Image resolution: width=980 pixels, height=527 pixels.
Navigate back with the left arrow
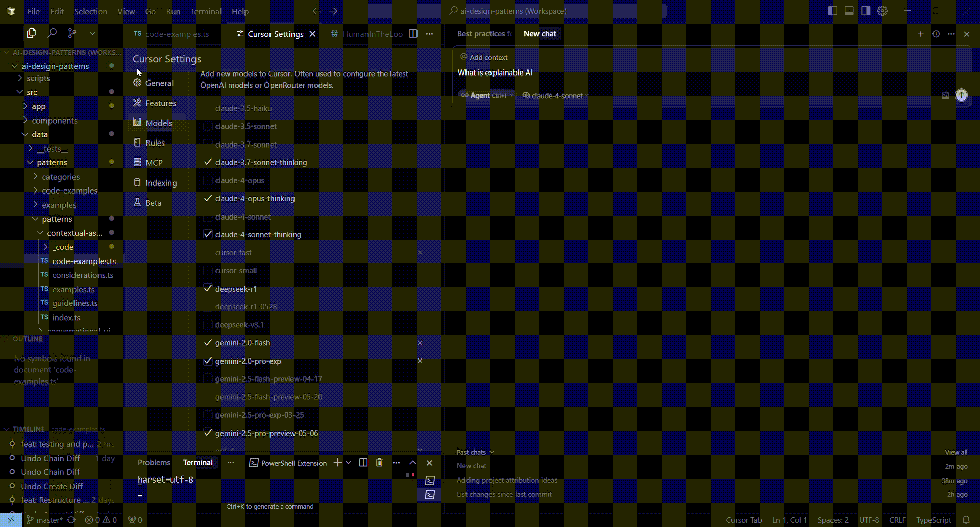pyautogui.click(x=316, y=11)
